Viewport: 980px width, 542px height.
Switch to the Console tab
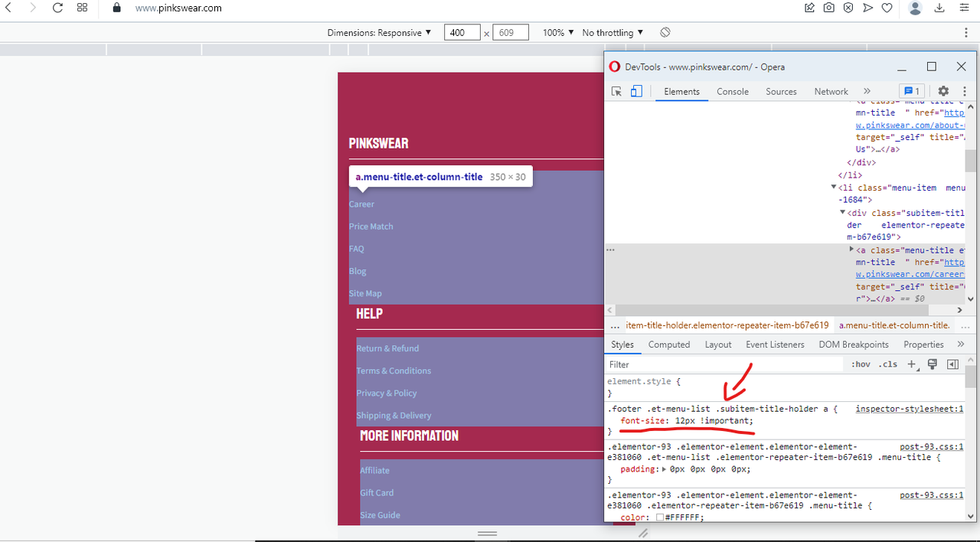pos(733,91)
